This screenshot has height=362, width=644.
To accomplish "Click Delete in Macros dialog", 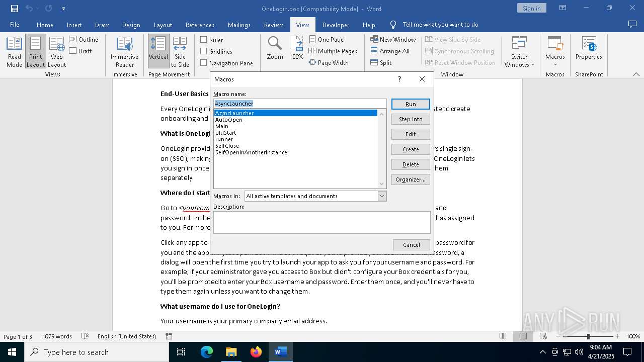I will pyautogui.click(x=411, y=164).
